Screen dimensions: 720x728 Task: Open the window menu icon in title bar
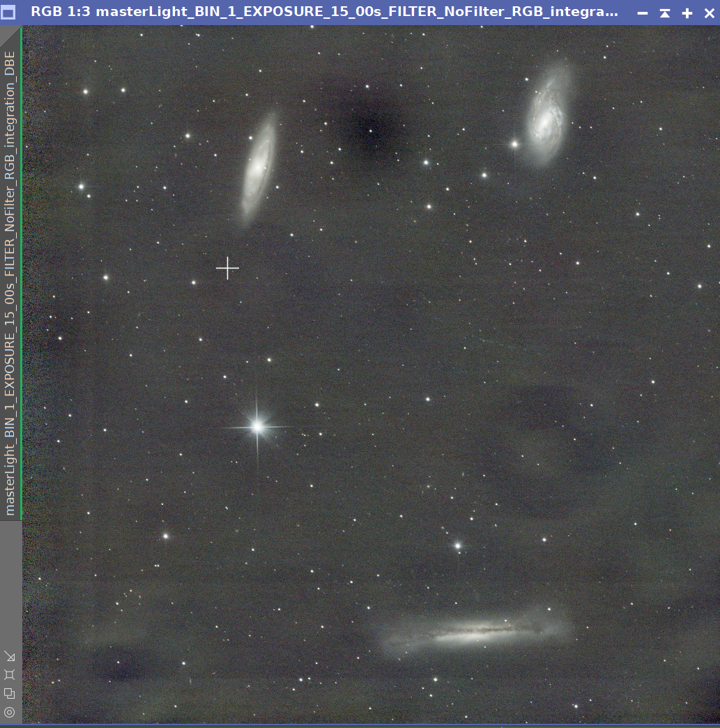pyautogui.click(x=8, y=13)
